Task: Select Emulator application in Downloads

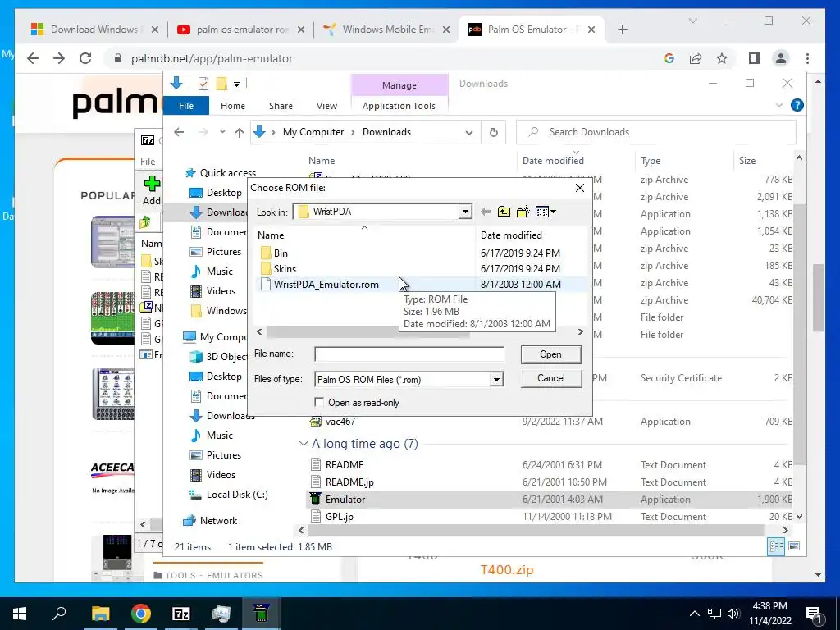Action: pyautogui.click(x=345, y=500)
